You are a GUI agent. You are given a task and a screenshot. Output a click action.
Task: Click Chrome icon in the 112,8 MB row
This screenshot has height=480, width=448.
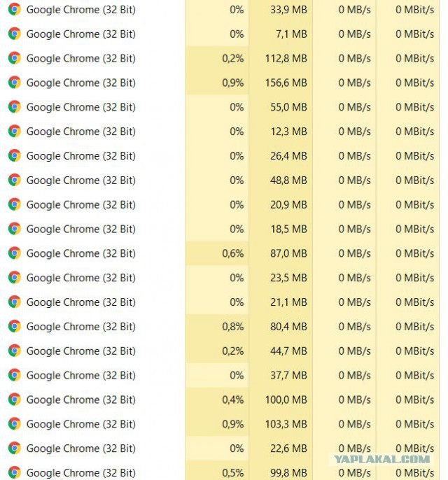[14, 58]
